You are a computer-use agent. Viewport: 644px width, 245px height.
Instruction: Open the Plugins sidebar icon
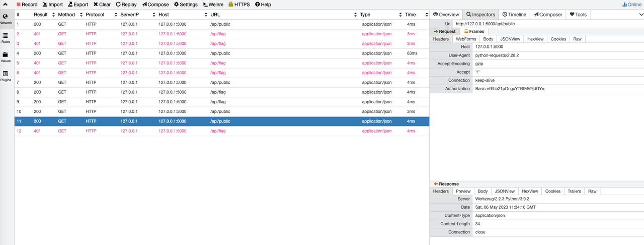pyautogui.click(x=6, y=76)
